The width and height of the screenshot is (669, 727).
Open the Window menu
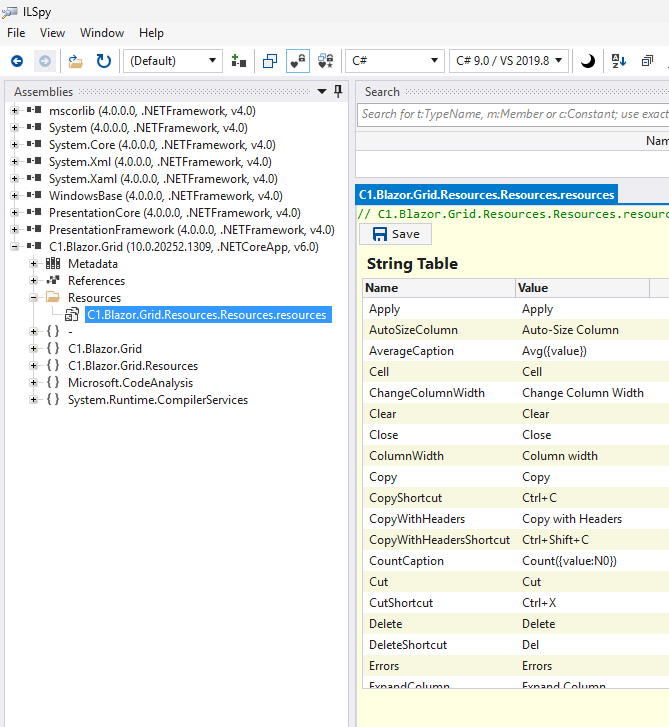[102, 33]
